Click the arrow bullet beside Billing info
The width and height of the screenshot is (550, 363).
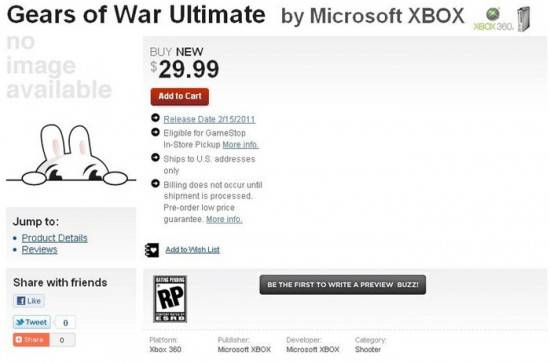tap(155, 183)
